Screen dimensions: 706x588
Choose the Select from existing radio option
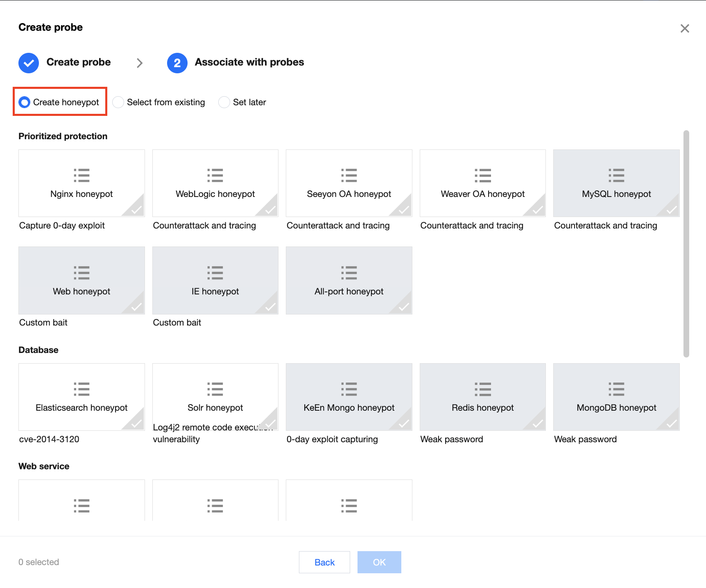(x=118, y=102)
